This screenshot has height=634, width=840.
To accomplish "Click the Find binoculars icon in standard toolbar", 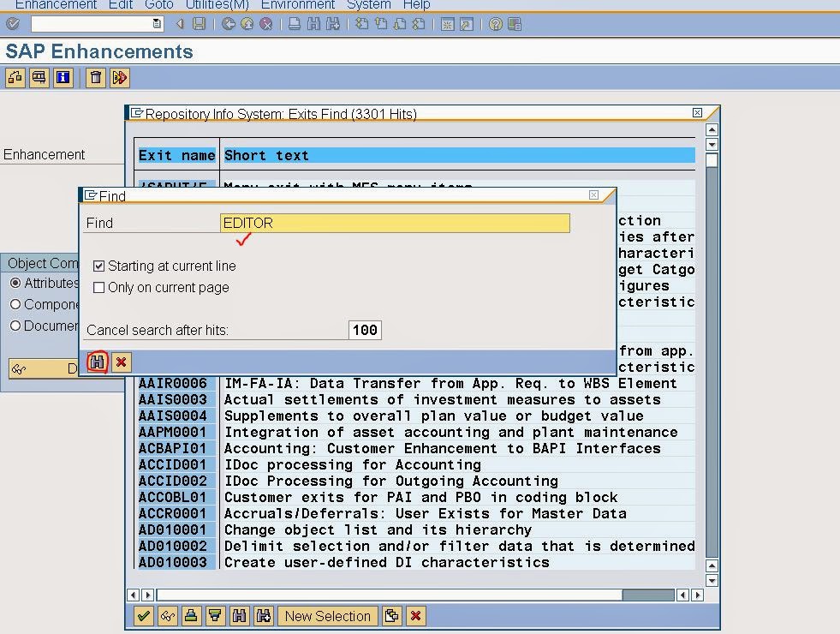I will click(313, 24).
